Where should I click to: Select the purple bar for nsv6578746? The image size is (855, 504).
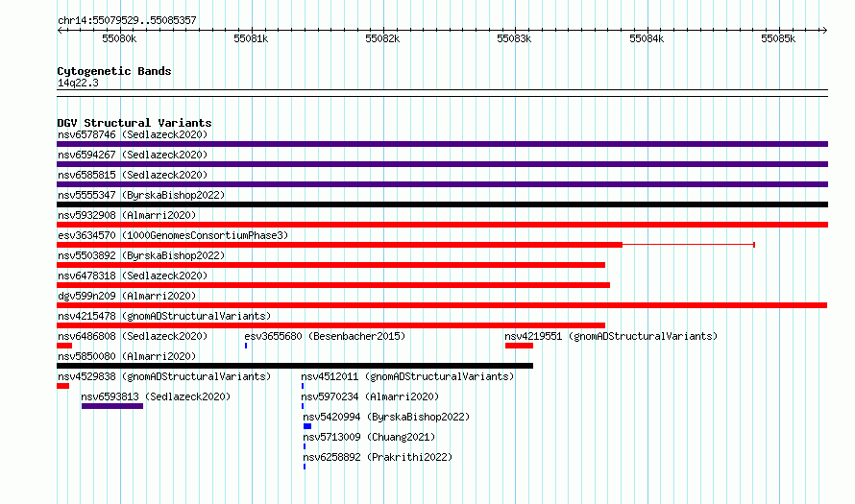point(442,144)
